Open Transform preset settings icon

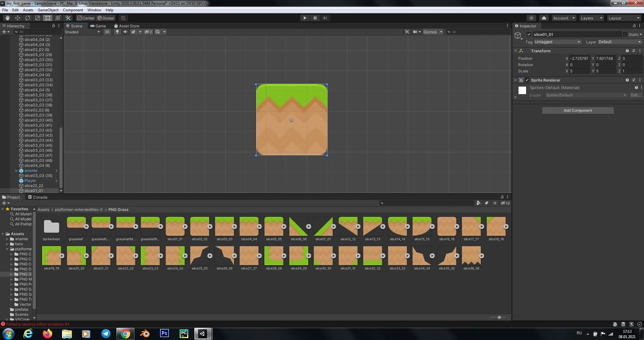pyautogui.click(x=634, y=51)
